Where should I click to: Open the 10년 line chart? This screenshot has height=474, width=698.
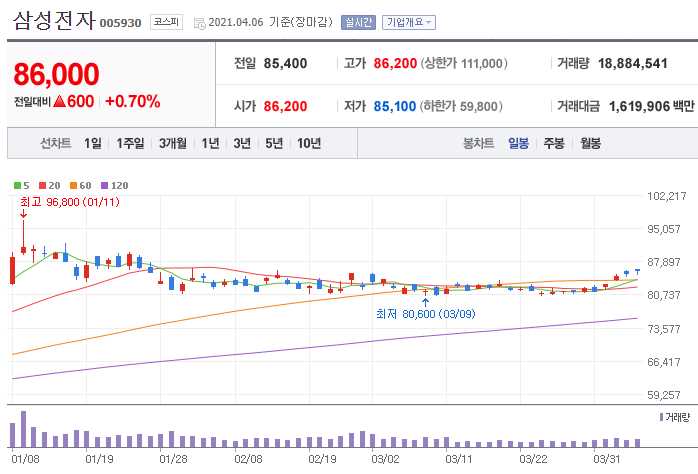pos(309,143)
